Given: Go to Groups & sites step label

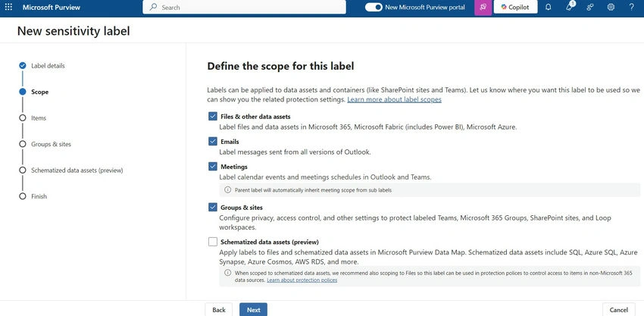Looking at the screenshot, I should pos(51,144).
